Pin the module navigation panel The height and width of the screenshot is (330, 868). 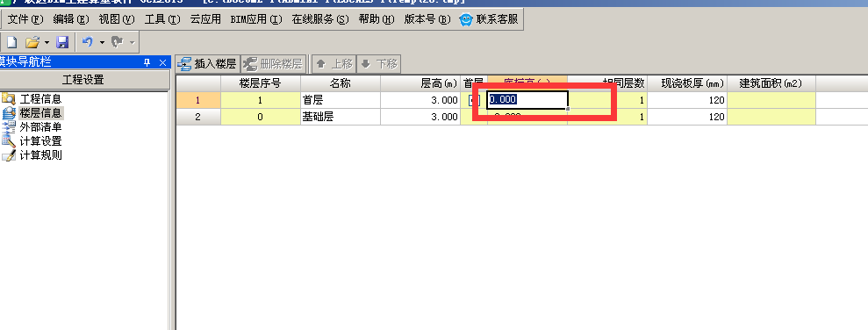147,62
